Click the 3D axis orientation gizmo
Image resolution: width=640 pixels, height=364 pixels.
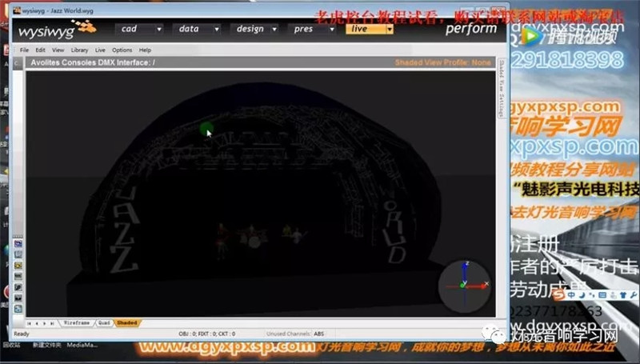click(465, 285)
